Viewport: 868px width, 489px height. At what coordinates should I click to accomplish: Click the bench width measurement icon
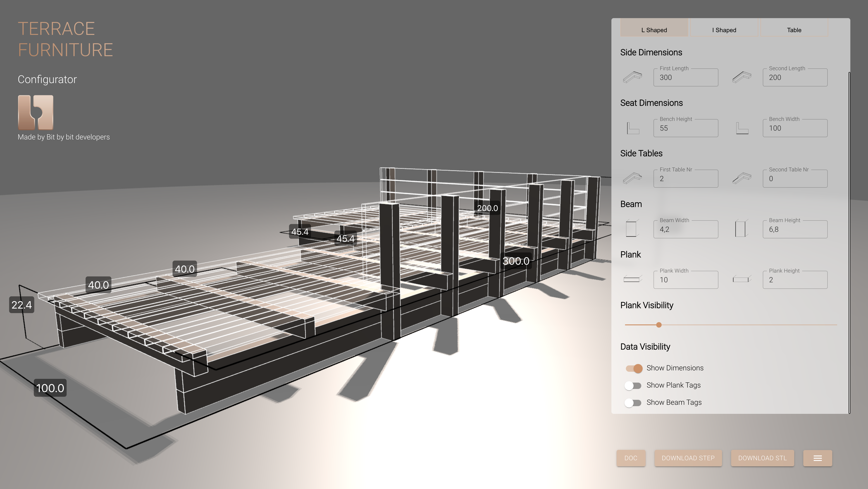click(742, 127)
